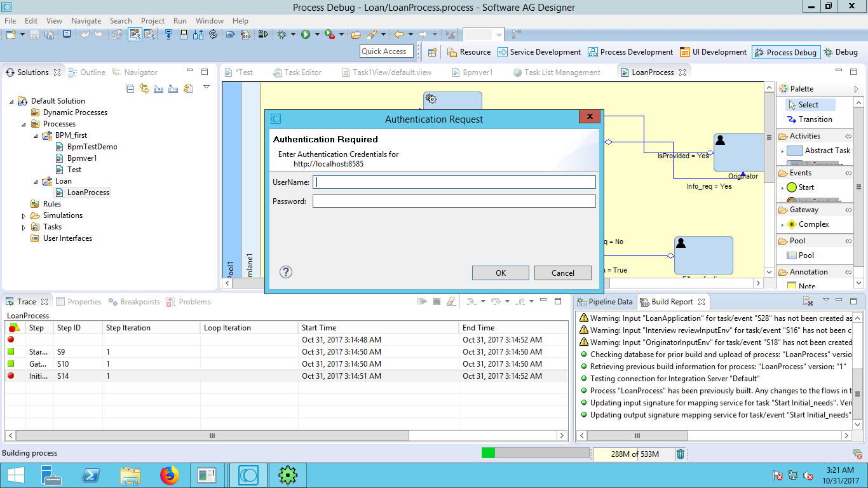Open the Navigate menu
The height and width of the screenshot is (488, 868).
pyautogui.click(x=86, y=21)
